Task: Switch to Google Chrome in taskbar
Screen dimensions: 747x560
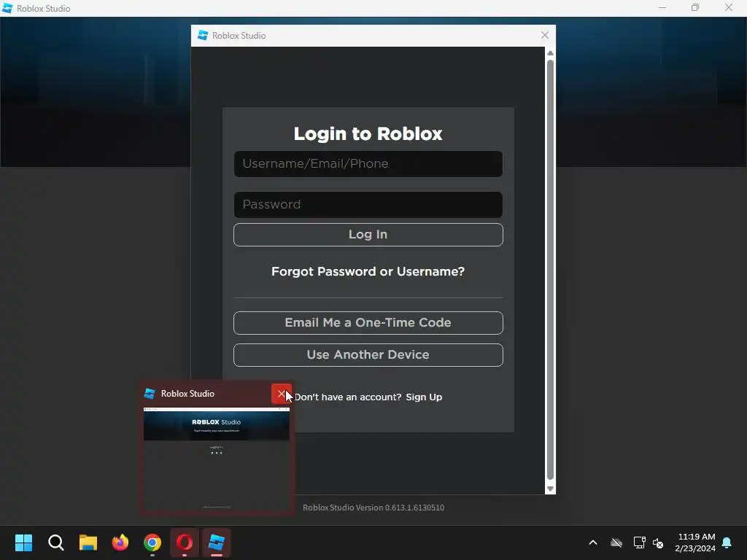Action: [x=152, y=542]
